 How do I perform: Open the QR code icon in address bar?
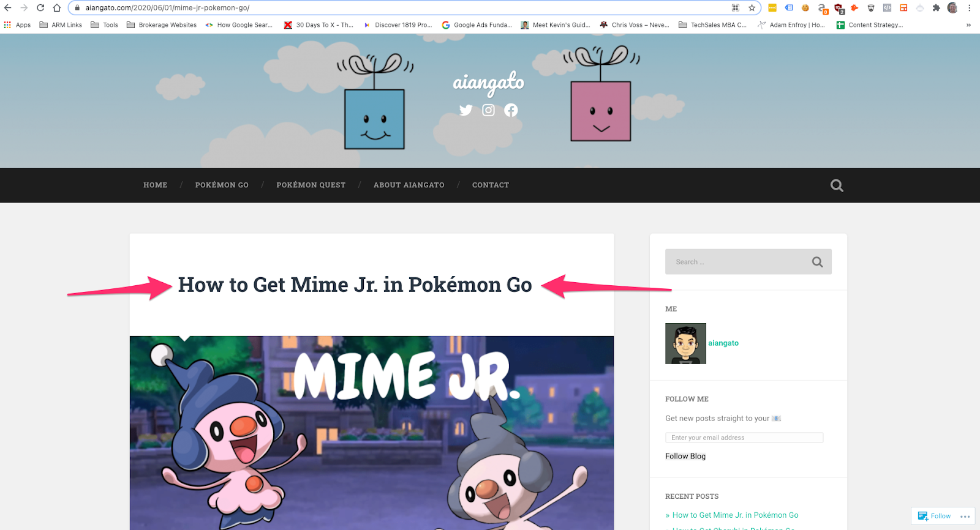(736, 8)
